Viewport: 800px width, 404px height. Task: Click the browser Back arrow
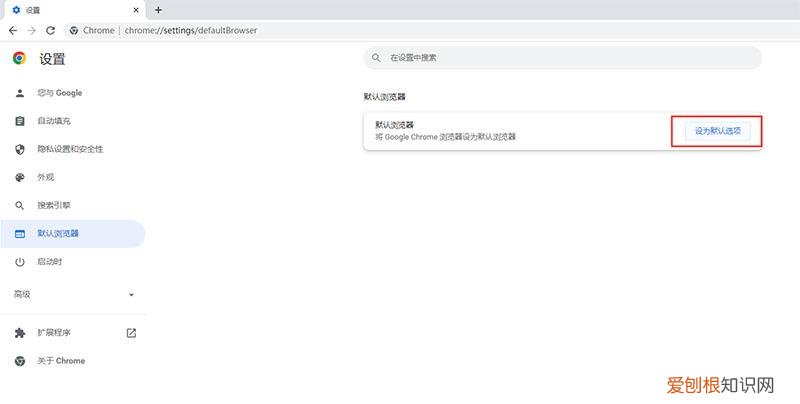point(13,31)
